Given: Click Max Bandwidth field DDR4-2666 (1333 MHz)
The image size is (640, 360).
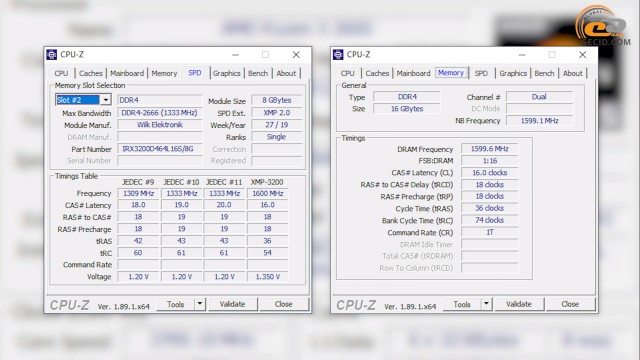Looking at the screenshot, I should 160,113.
